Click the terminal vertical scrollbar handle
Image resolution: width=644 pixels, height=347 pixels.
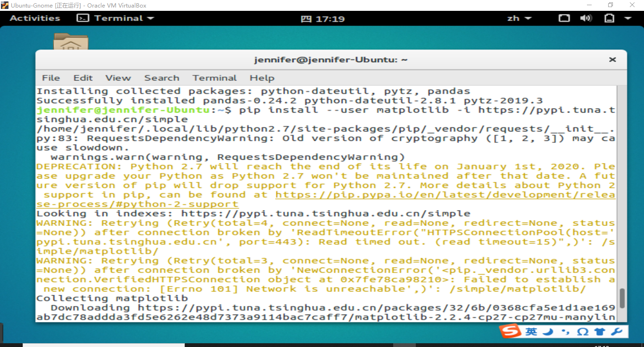(622, 298)
